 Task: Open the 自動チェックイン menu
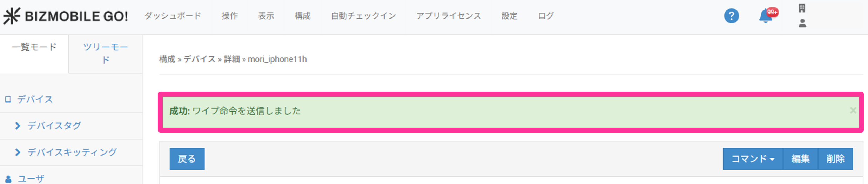click(x=363, y=16)
